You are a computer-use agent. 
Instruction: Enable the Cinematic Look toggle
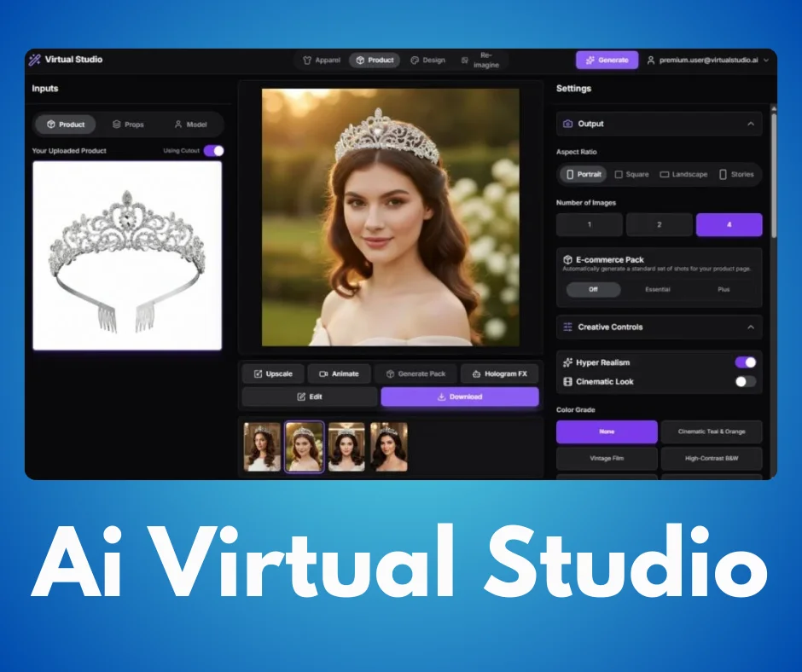745,382
